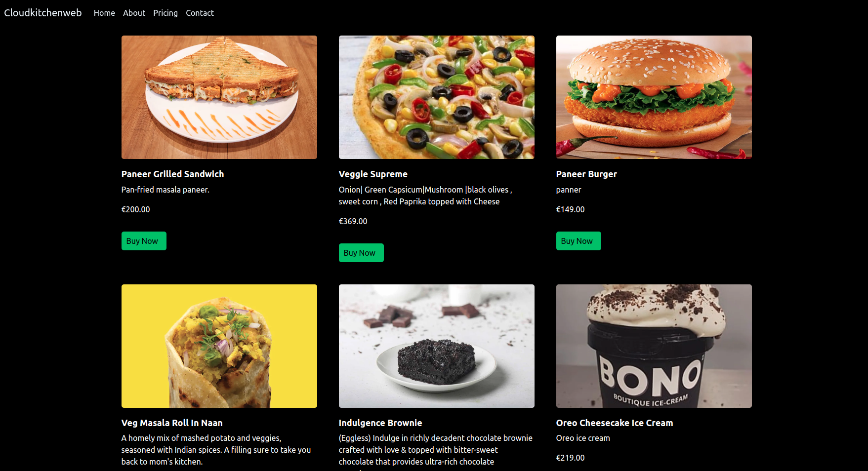Viewport: 868px width, 471px height.
Task: Open the Home navigation link
Action: coord(104,13)
